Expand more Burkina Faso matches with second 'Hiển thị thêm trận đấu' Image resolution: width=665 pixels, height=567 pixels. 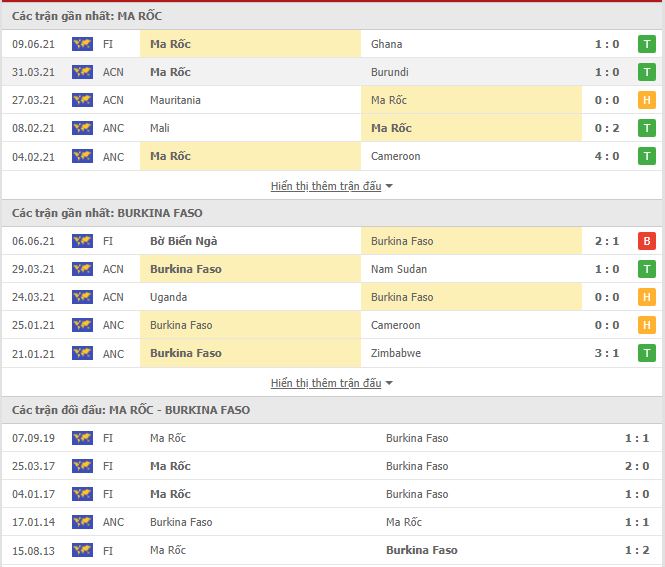coord(326,383)
